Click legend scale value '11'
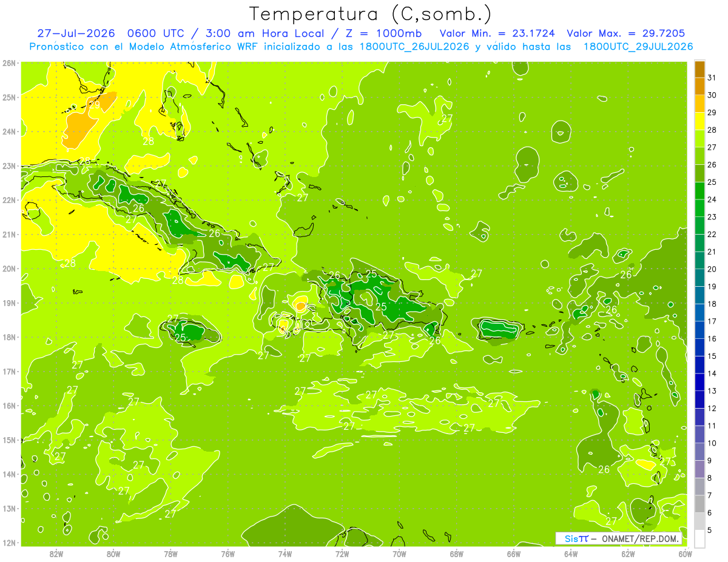The width and height of the screenshot is (728, 562). click(x=712, y=426)
